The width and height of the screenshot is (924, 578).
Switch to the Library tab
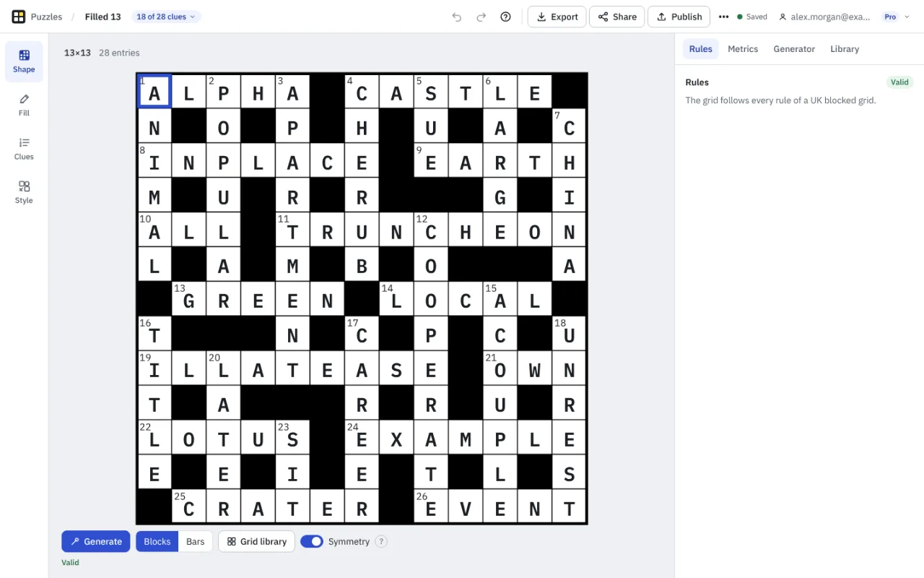point(845,49)
